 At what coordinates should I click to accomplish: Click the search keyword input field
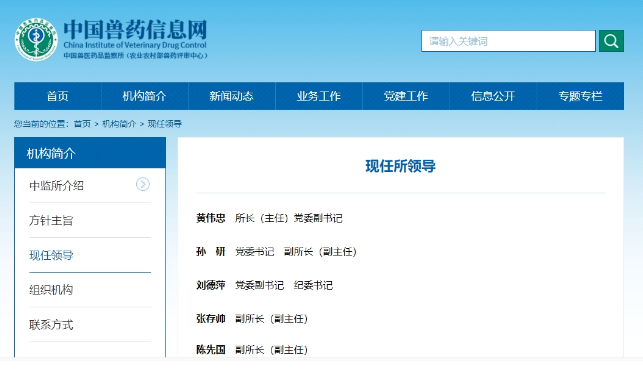[x=508, y=41]
